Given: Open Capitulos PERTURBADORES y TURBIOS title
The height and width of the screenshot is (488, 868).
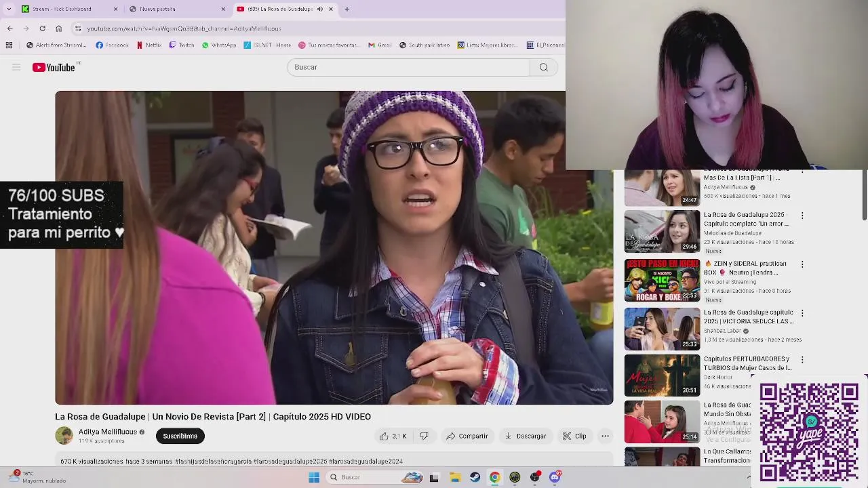Looking at the screenshot, I should point(747,363).
